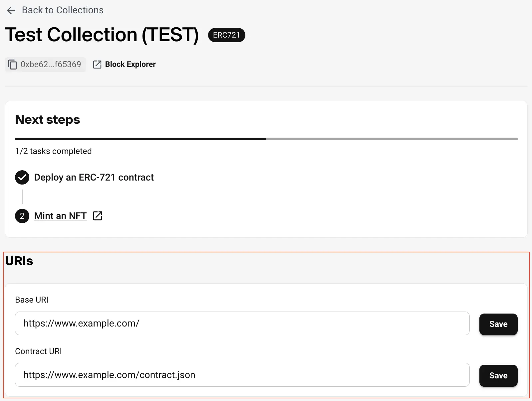
Task: Save the Contract URI
Action: click(498, 376)
